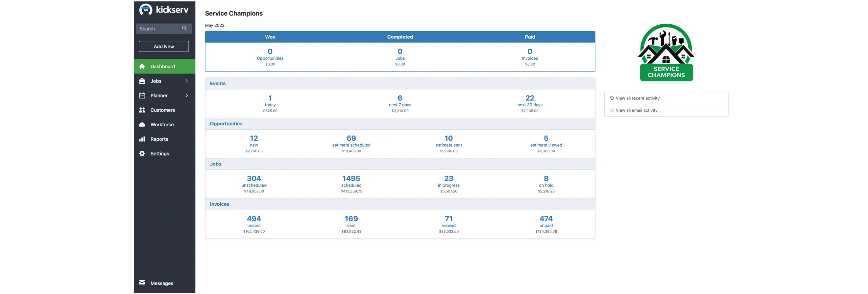The image size is (868, 294).
Task: Select the Won column header
Action: click(270, 37)
